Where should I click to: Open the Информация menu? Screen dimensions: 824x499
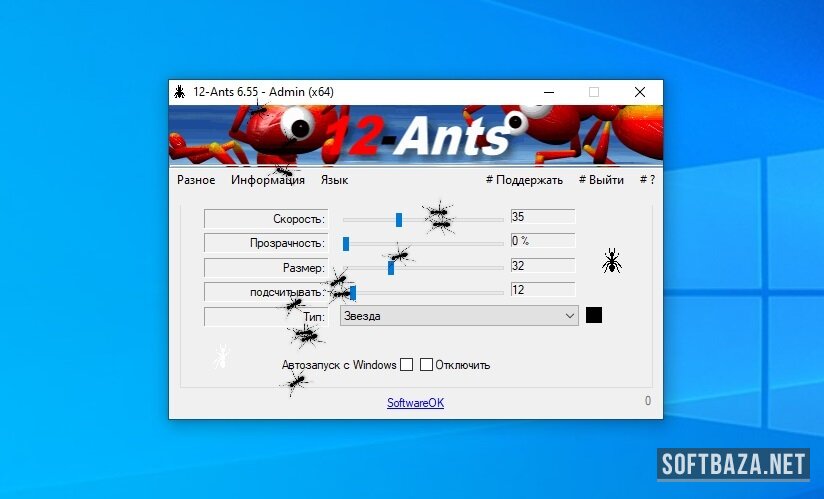coord(267,180)
